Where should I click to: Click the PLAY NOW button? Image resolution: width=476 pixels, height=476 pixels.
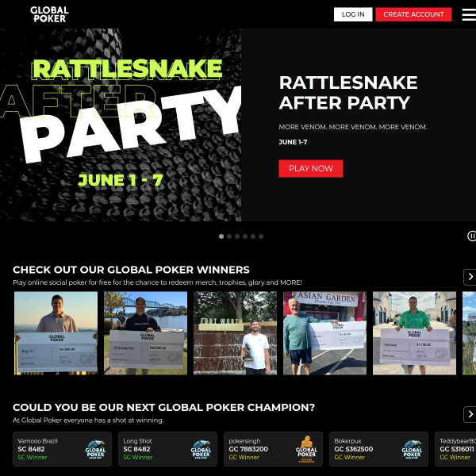click(311, 168)
